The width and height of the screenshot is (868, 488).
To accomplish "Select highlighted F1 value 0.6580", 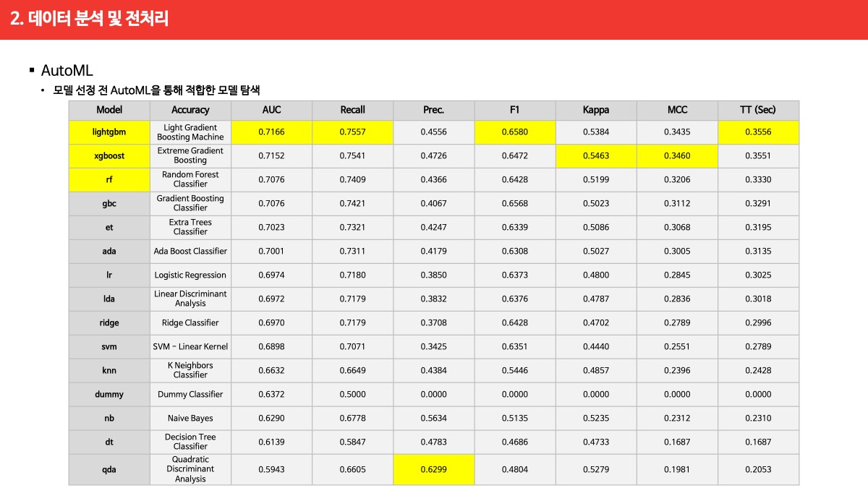I will (514, 132).
